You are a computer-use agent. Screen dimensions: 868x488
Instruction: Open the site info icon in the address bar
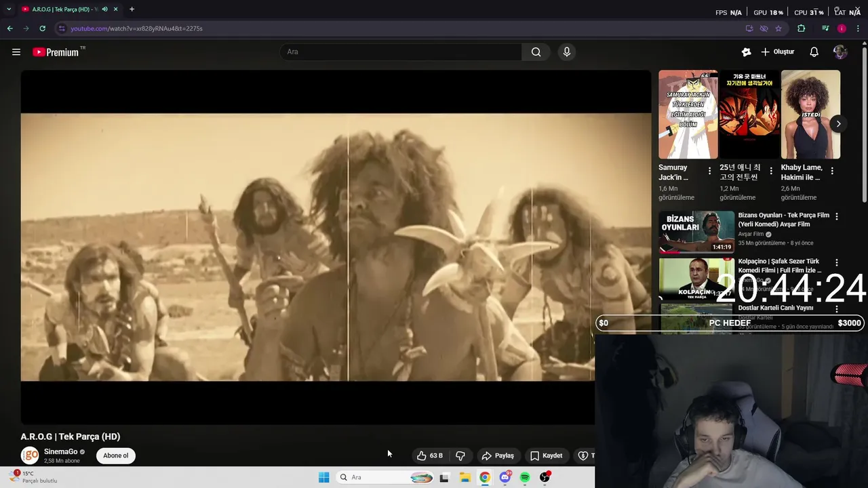[x=62, y=28]
